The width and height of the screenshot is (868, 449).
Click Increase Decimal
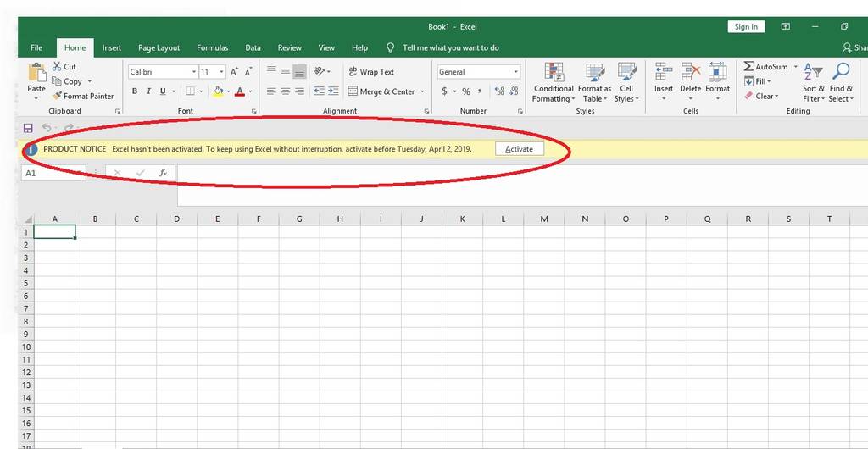click(x=500, y=91)
